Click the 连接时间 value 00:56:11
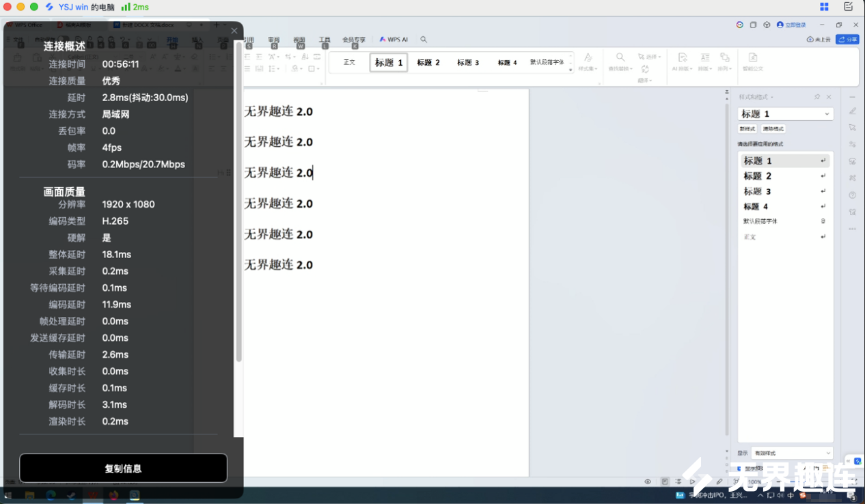The image size is (865, 504). pyautogui.click(x=121, y=64)
